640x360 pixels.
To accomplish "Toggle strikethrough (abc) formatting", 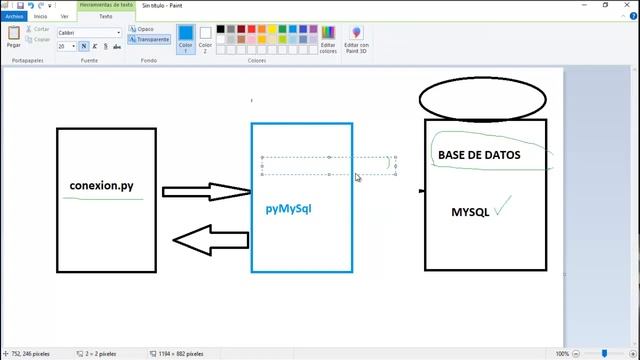I will (x=117, y=46).
